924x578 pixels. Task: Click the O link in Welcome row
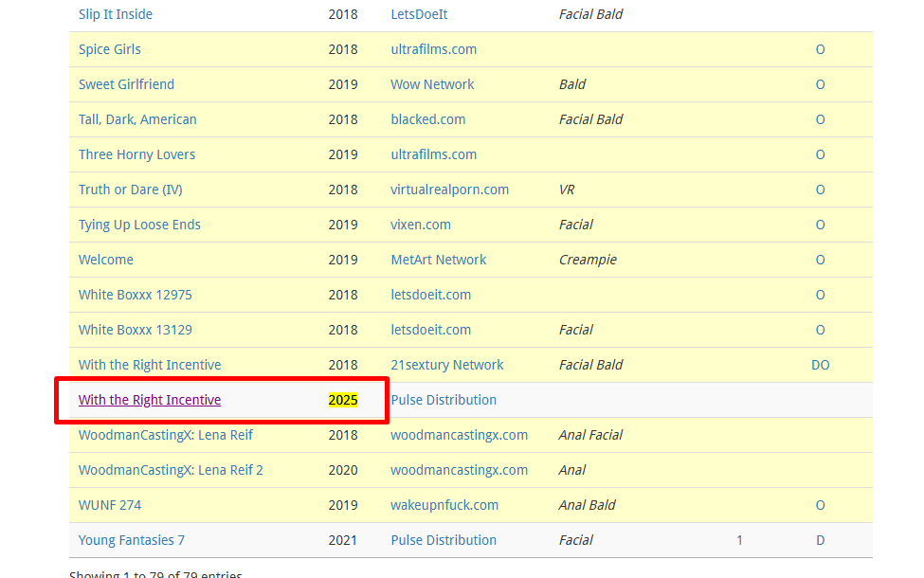tap(821, 260)
